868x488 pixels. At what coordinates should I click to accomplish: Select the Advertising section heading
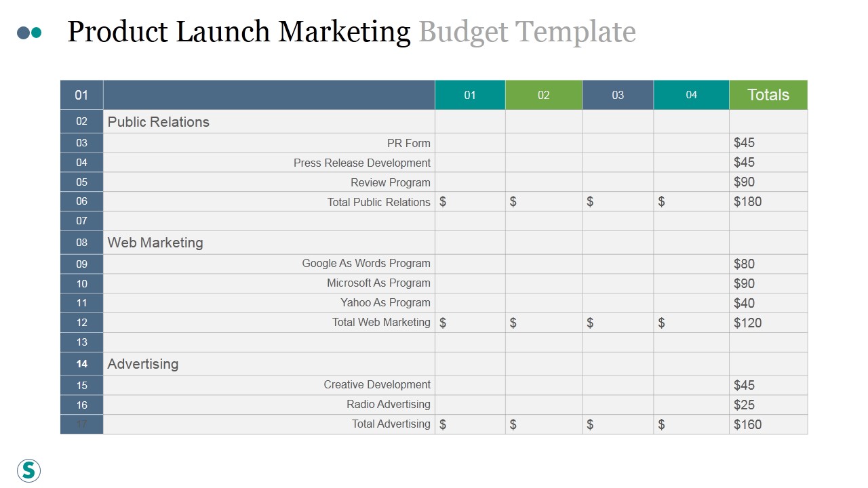(143, 364)
